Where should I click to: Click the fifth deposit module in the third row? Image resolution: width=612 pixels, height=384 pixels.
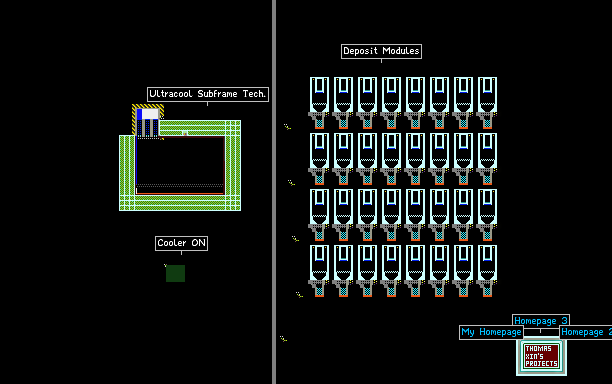[x=415, y=215]
